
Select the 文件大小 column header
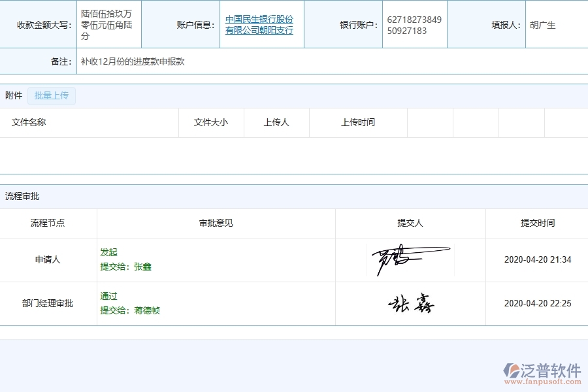pos(210,122)
